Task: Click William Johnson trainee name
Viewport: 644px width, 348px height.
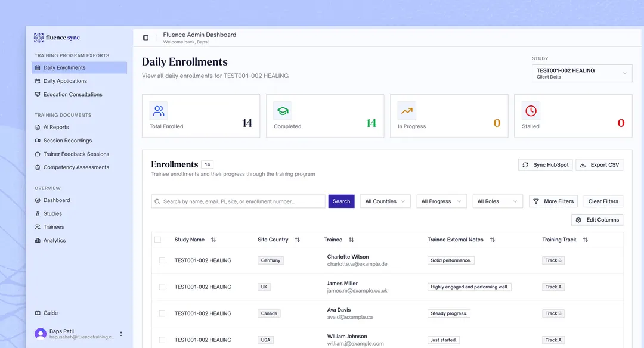Action: click(347, 337)
